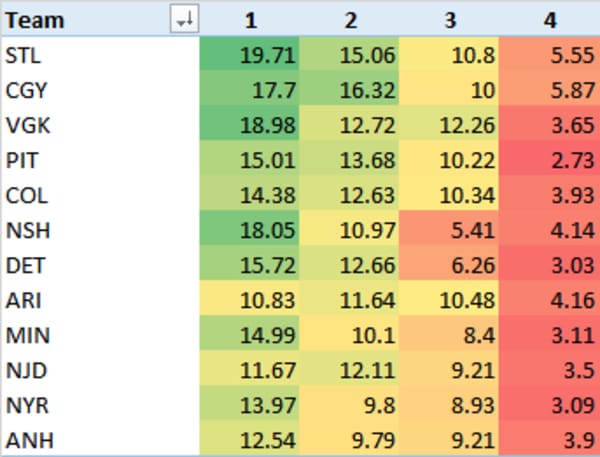Click the cell showing 12.26
The image size is (600, 457).
pos(449,124)
